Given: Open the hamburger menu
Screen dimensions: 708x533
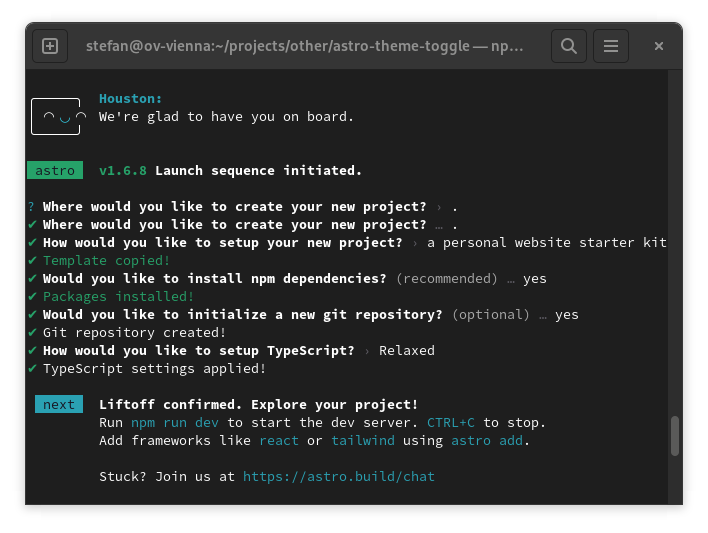Looking at the screenshot, I should (611, 46).
